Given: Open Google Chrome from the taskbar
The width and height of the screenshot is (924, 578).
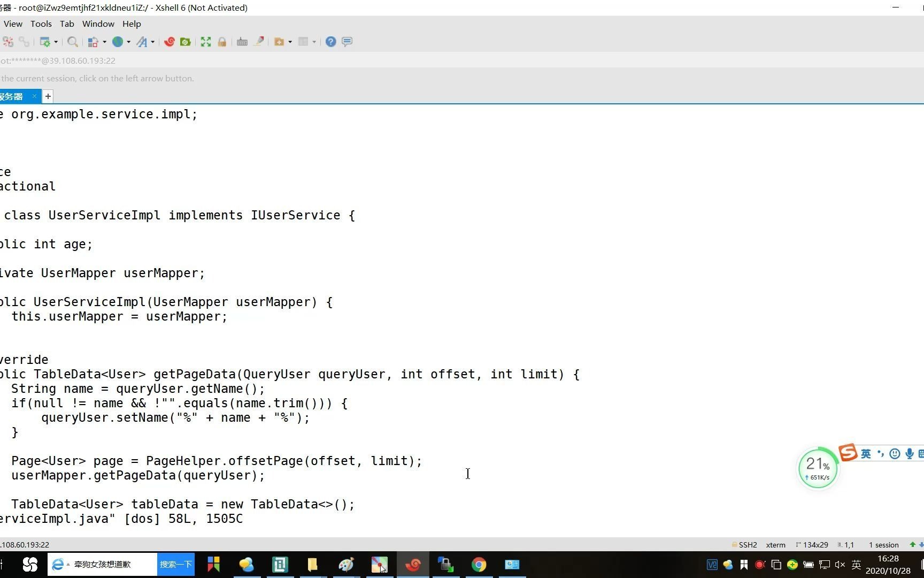Looking at the screenshot, I should click(x=479, y=565).
